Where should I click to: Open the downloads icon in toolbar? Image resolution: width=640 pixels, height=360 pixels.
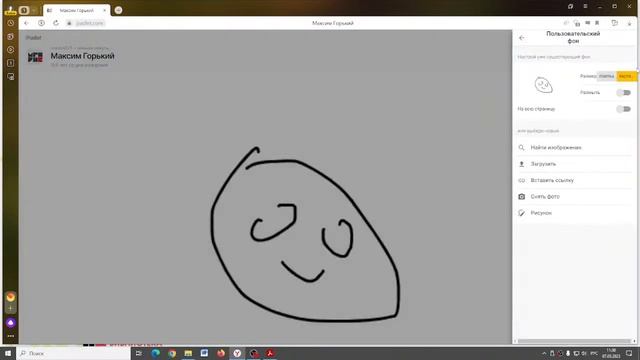tap(629, 23)
